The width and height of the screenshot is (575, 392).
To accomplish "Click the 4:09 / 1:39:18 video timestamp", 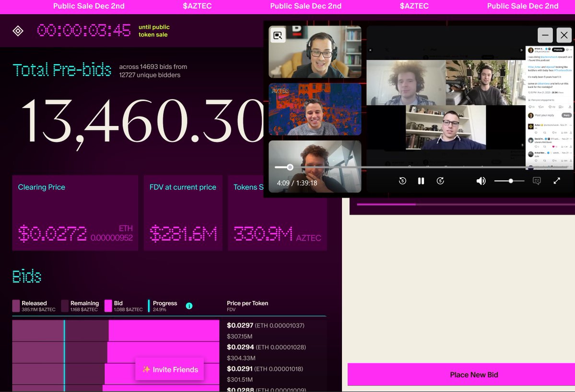I will coord(297,183).
